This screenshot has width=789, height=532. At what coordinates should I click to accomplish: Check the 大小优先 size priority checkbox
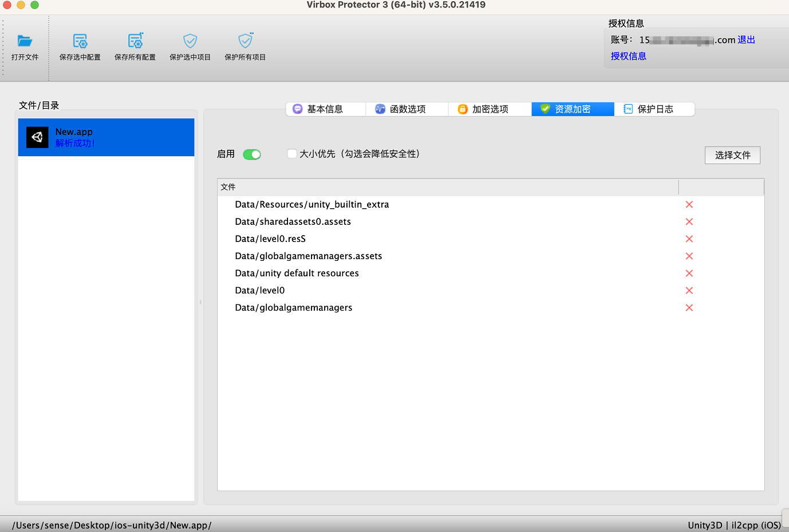pos(292,153)
